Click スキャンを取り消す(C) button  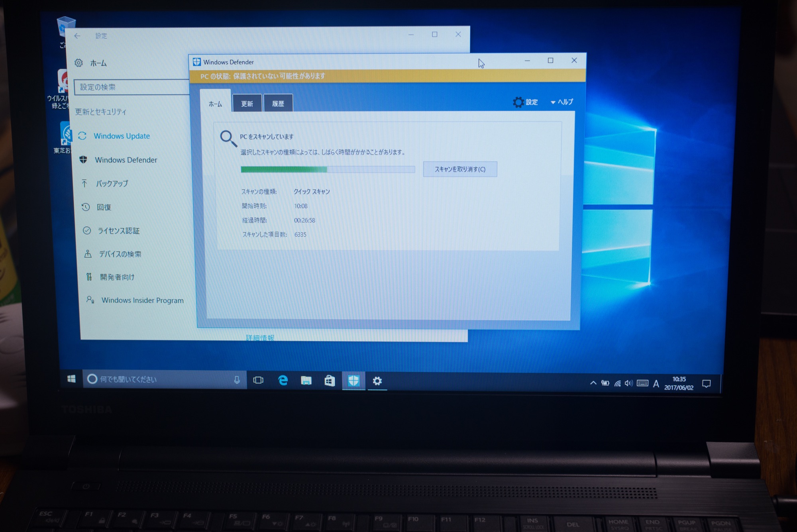tap(460, 169)
